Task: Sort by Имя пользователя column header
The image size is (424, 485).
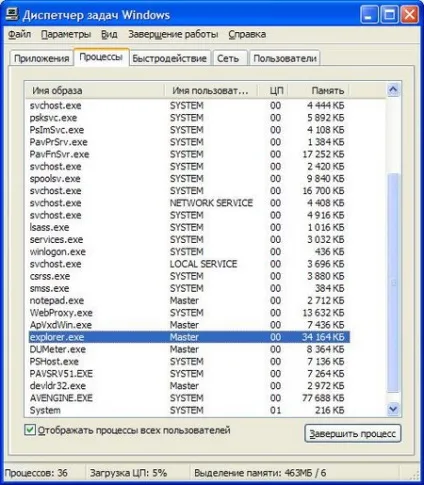Action: point(211,90)
